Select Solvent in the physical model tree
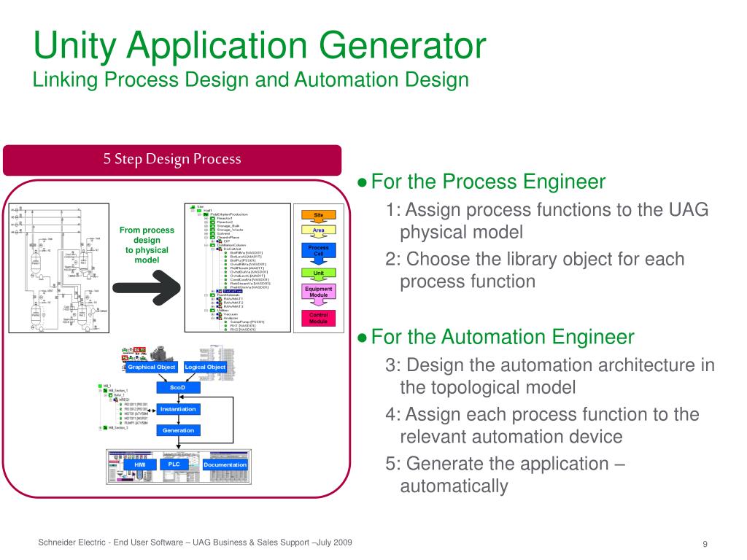The image size is (747, 560). click(223, 234)
